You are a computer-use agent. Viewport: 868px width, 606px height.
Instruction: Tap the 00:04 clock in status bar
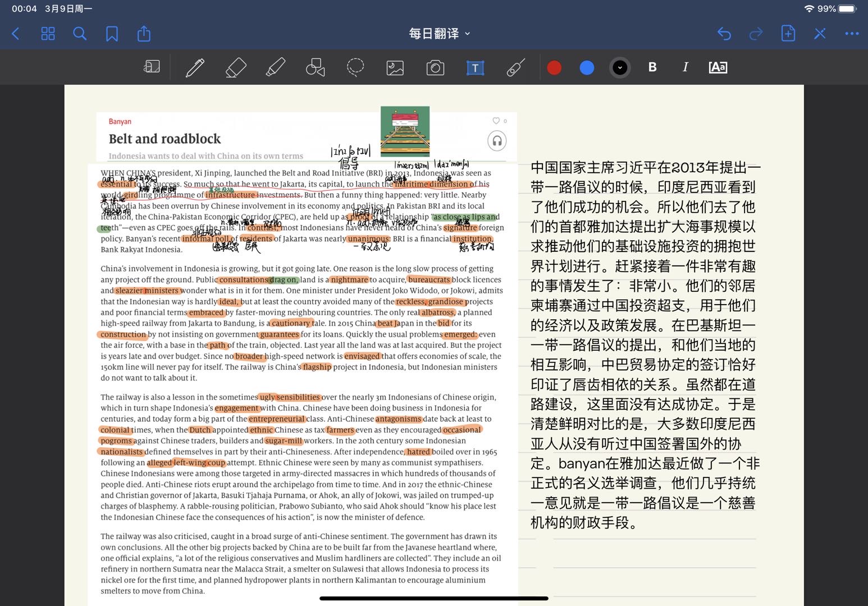(24, 9)
